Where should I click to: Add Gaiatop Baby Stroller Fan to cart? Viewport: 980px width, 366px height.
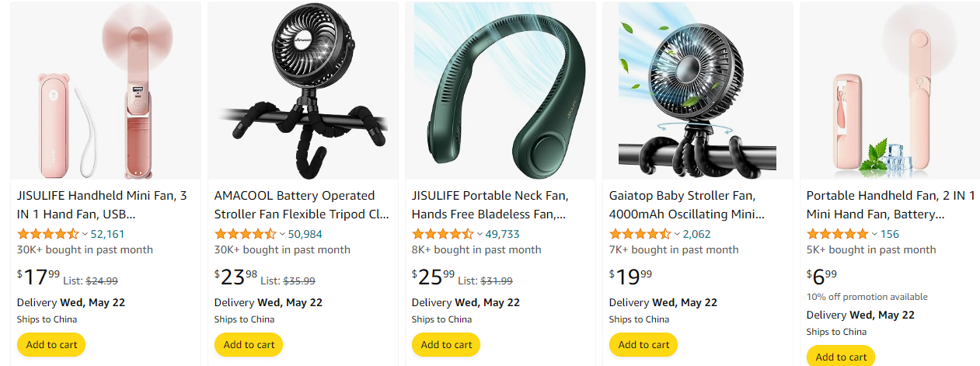click(643, 344)
